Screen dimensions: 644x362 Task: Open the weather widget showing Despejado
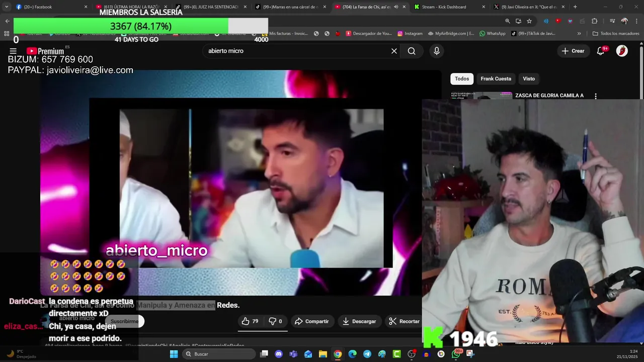click(21, 354)
